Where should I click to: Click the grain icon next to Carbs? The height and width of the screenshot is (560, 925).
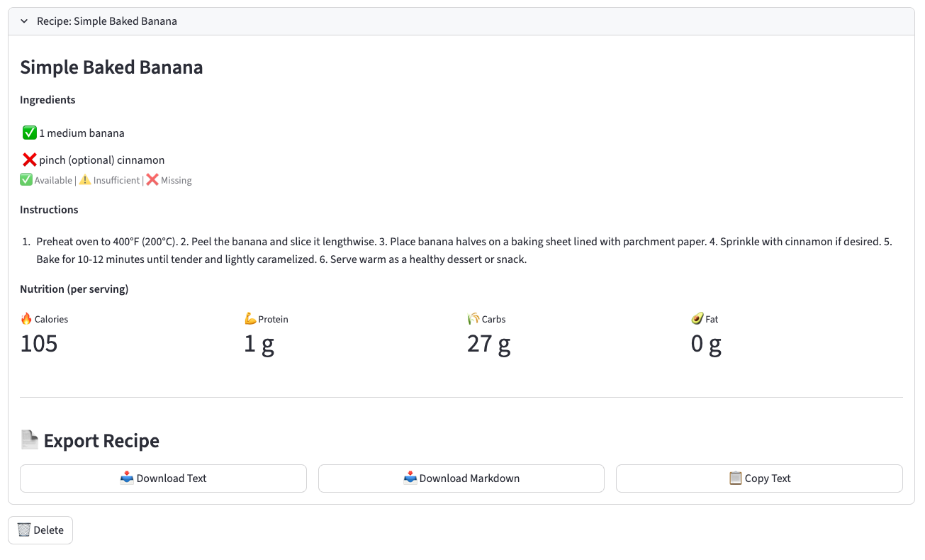[x=473, y=319]
